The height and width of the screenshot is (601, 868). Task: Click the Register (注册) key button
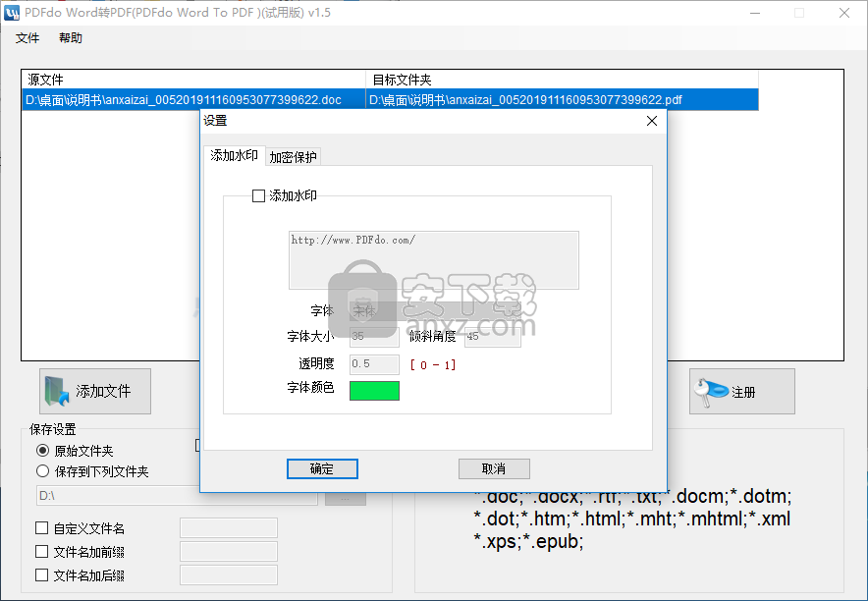(x=741, y=391)
